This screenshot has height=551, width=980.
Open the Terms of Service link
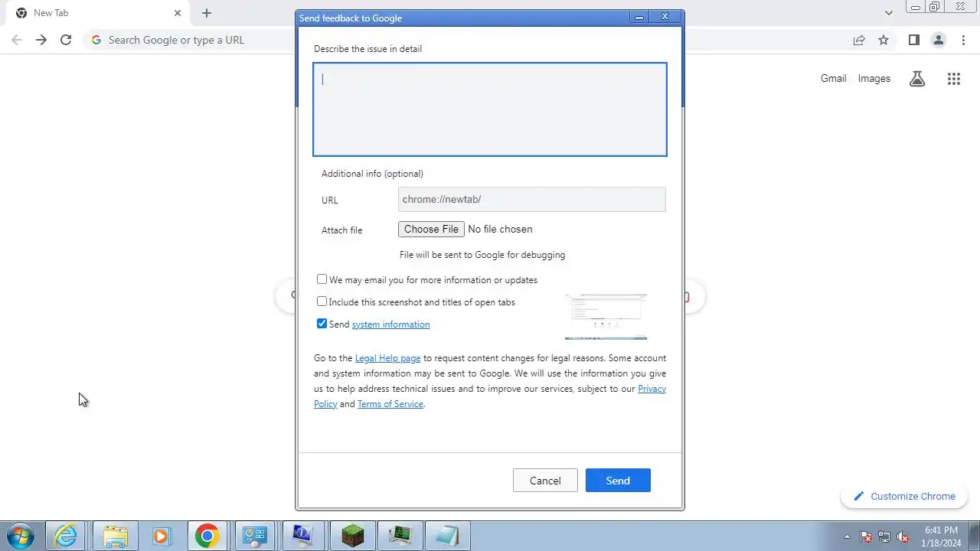pos(390,404)
